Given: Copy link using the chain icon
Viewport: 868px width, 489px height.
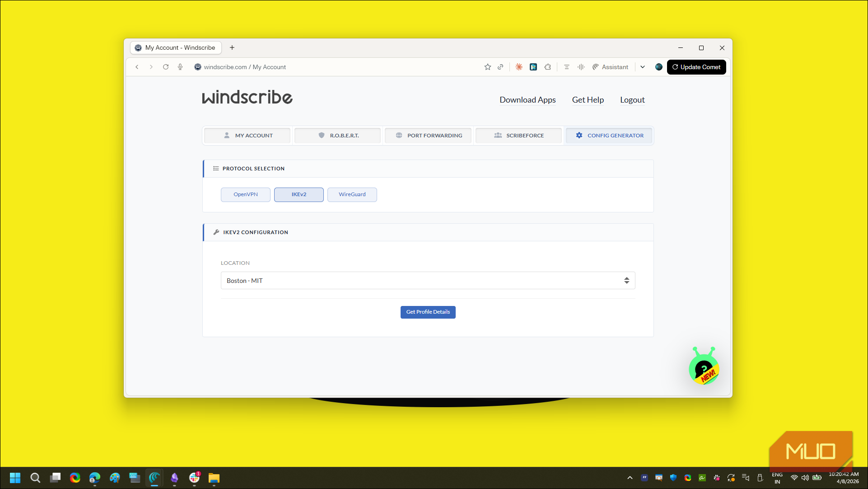Looking at the screenshot, I should pos(500,67).
